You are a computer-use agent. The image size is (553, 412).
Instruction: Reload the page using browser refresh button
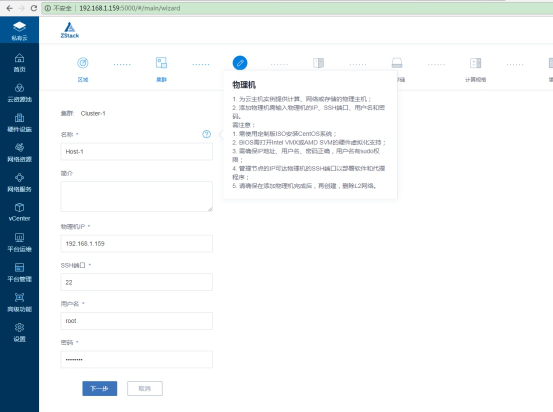pos(34,8)
